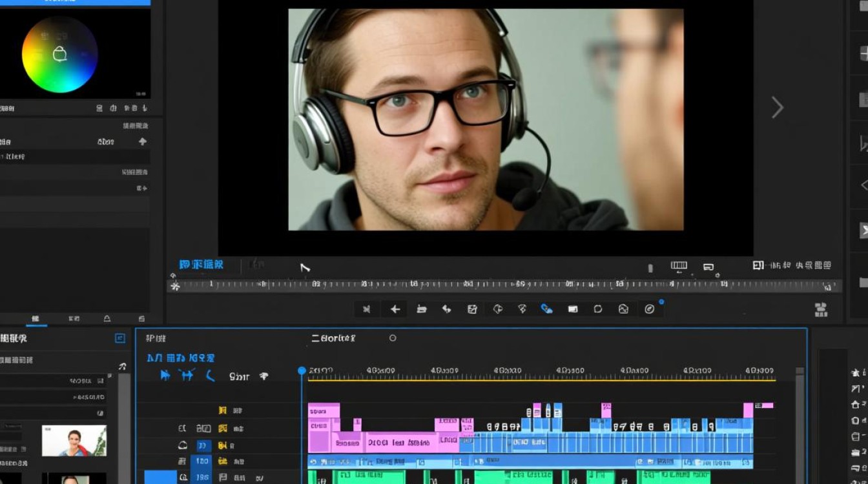
Task: Click the circular compass icon with blue dot
Action: click(x=650, y=309)
